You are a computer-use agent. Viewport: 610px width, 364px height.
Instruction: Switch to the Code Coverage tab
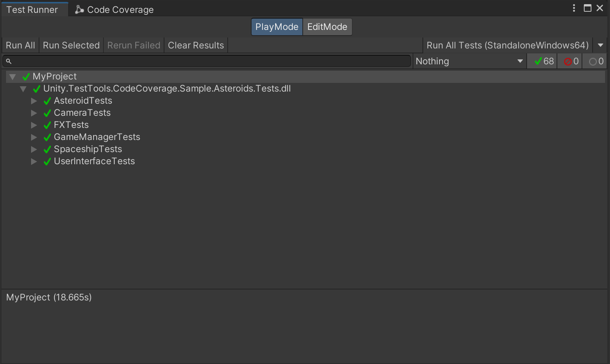(115, 10)
